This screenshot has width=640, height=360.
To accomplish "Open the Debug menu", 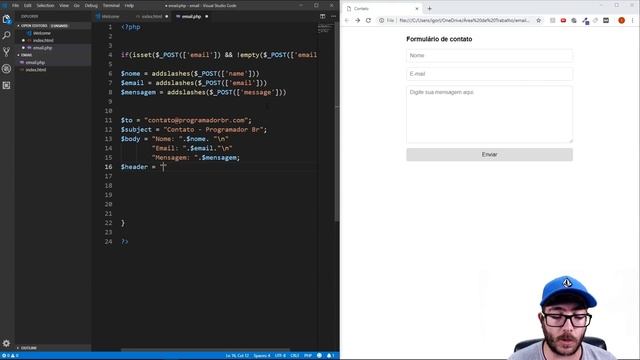I will click(91, 6).
